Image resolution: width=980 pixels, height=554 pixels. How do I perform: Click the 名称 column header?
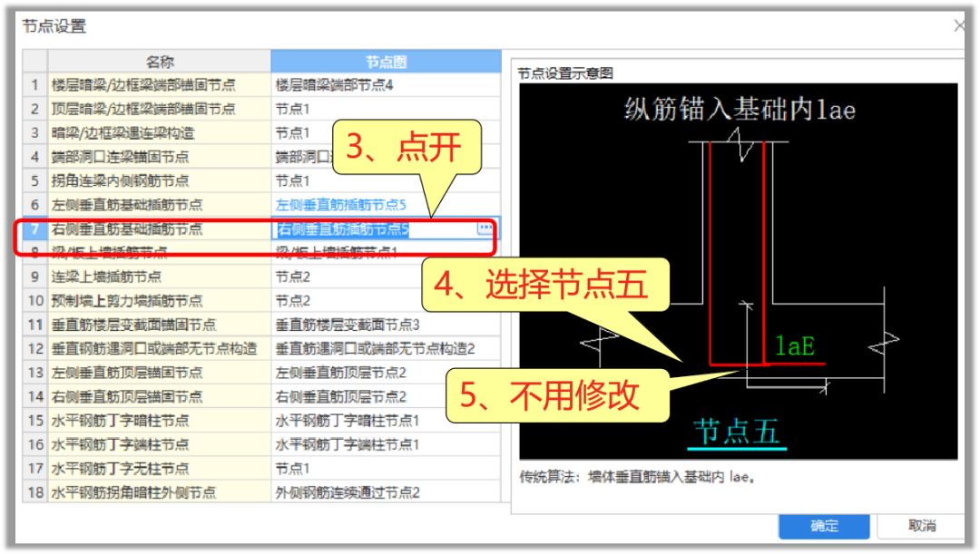click(160, 62)
